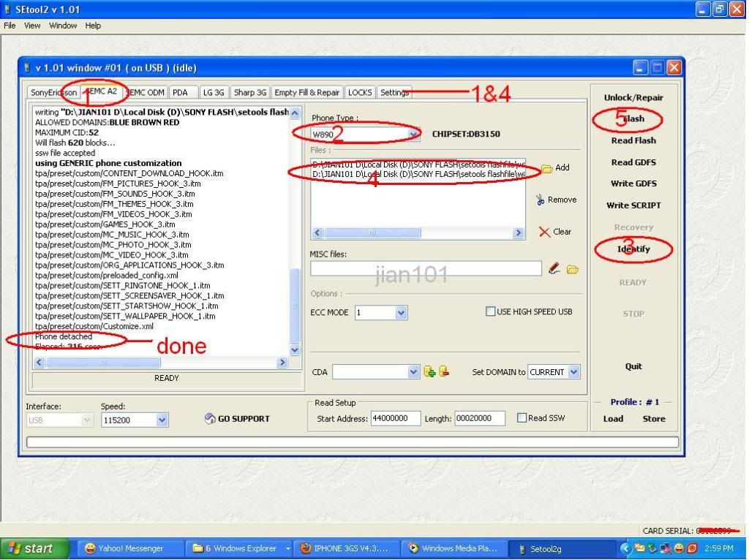Open the Phone Type dropdown showing W890

[x=414, y=135]
